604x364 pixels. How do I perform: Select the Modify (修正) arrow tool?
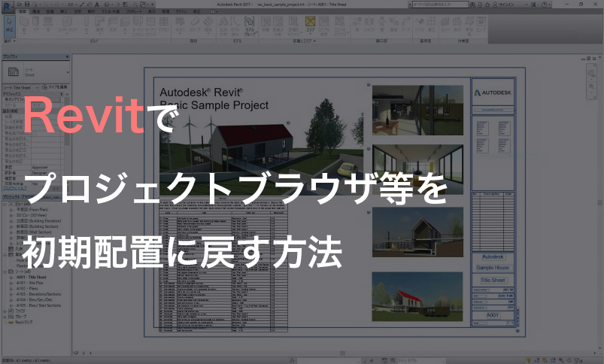tap(9, 25)
